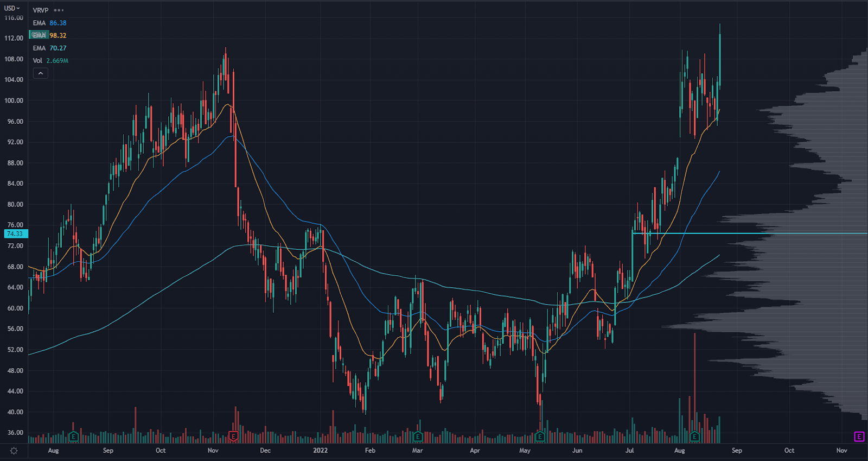Click the Mar label on the time axis
Viewport: 868px width, 461px height.
click(417, 451)
